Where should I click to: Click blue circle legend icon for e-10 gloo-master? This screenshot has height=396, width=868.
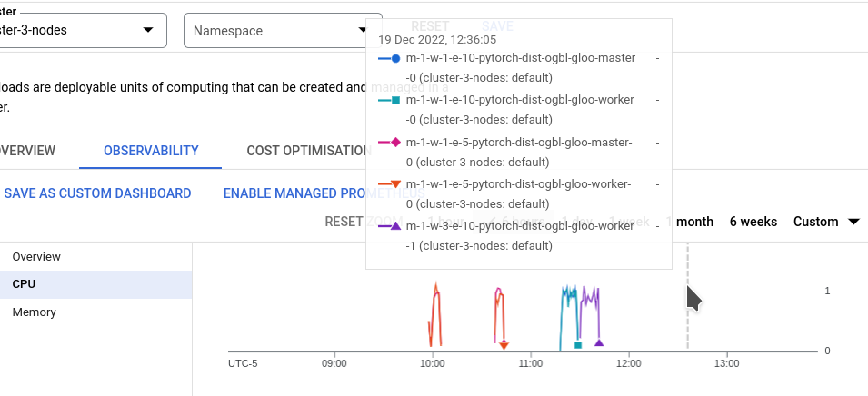[394, 58]
